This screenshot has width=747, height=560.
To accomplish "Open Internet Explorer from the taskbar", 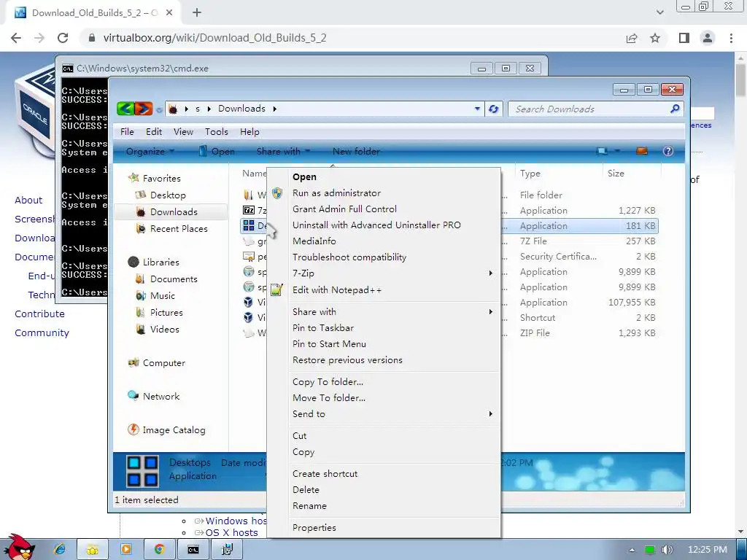I will click(59, 550).
